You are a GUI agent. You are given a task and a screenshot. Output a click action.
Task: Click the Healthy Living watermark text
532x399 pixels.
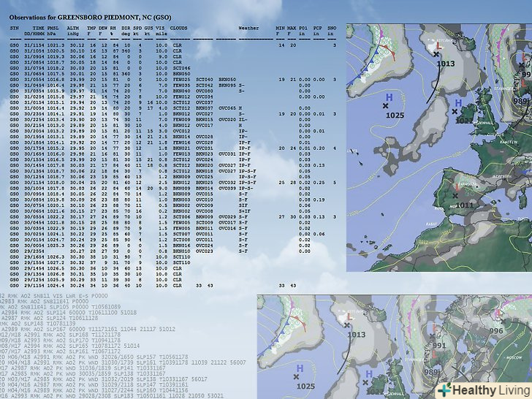(490, 389)
